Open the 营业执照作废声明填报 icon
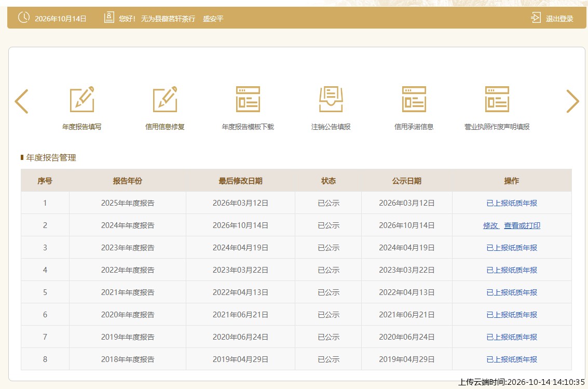Image resolution: width=588 pixels, height=389 pixels. point(497,99)
